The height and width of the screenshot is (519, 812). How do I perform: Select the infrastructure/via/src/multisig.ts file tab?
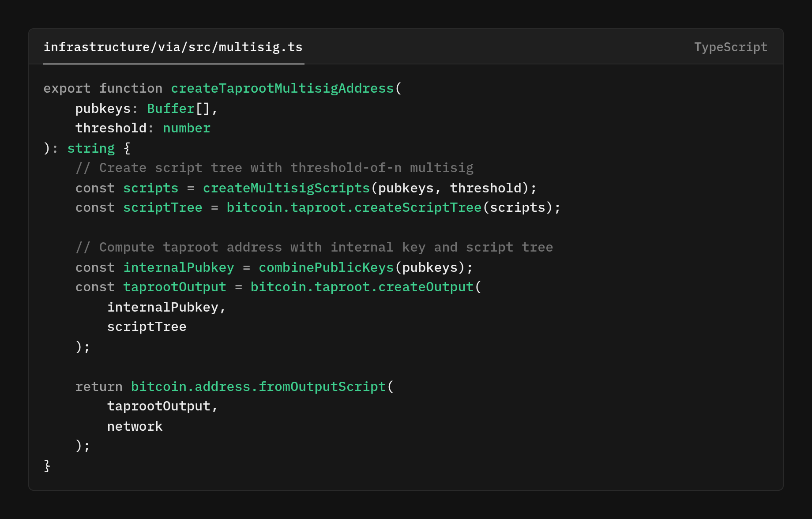click(x=173, y=47)
